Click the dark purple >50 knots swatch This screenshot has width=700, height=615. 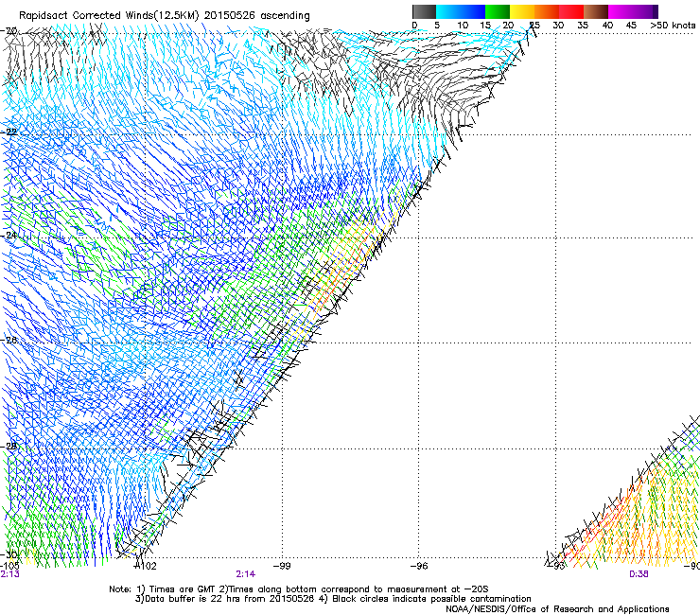point(656,11)
